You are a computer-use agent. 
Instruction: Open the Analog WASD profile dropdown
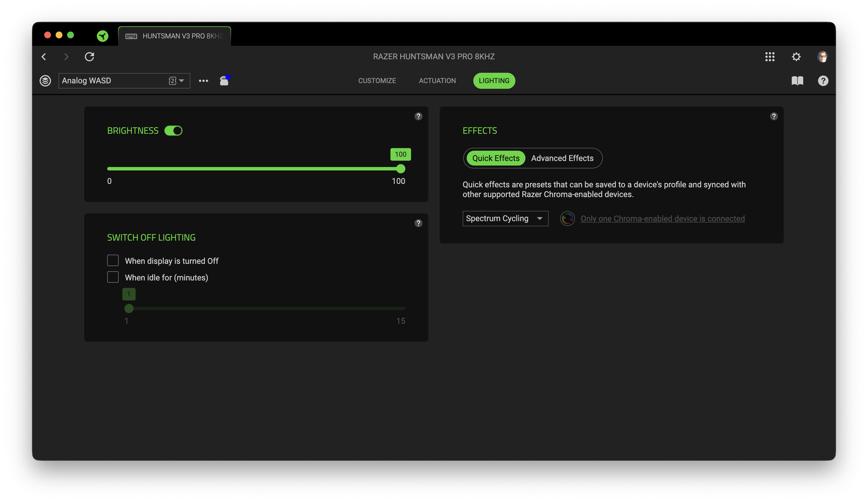pos(124,81)
